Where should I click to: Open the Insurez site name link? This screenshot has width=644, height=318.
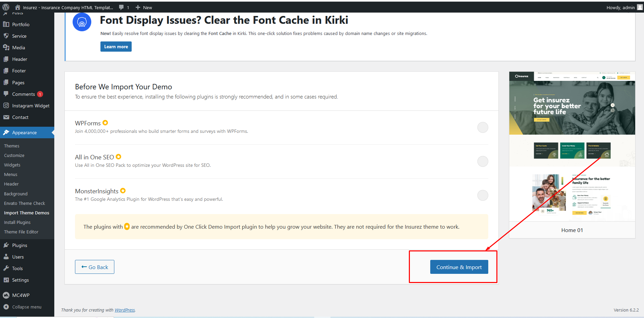[68, 7]
